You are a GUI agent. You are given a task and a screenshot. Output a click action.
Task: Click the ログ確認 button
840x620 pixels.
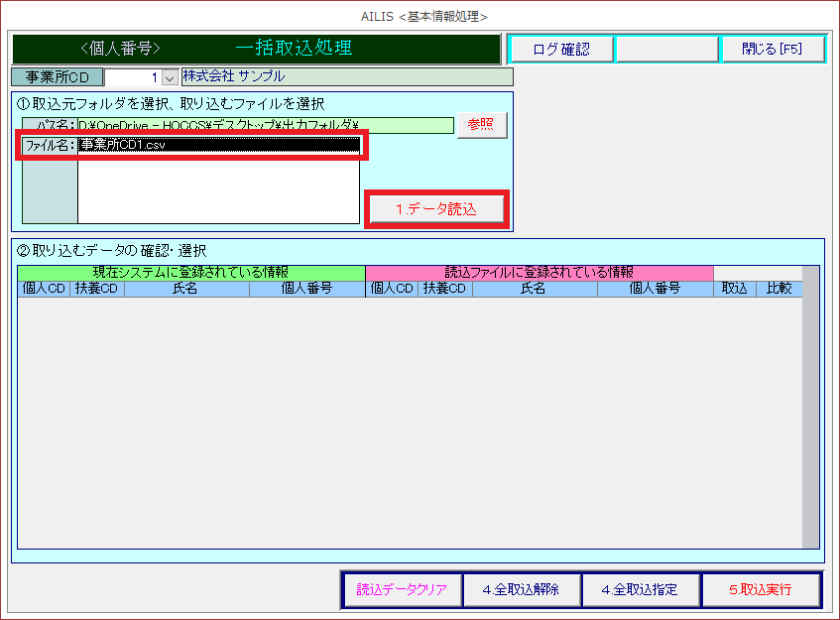coord(560,50)
